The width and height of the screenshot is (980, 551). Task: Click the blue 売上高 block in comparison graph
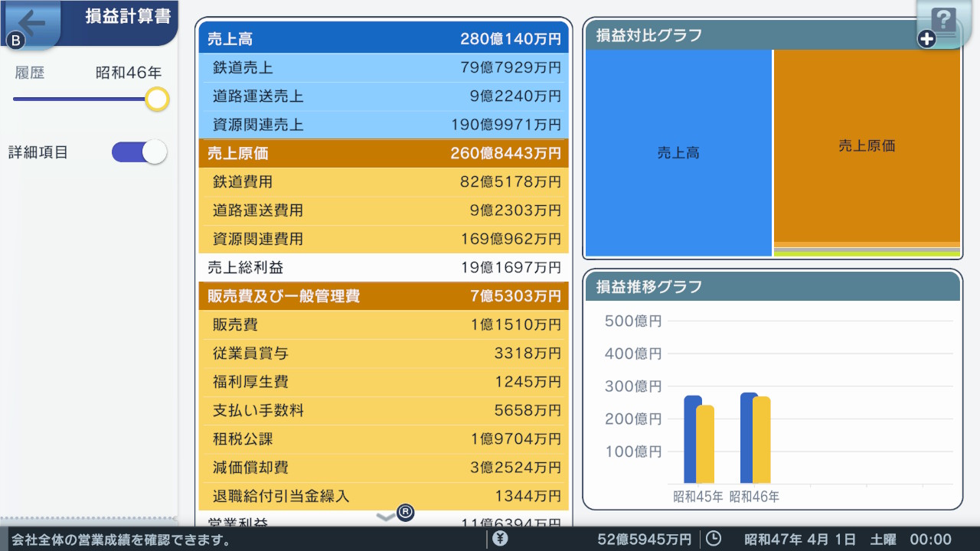coord(678,153)
